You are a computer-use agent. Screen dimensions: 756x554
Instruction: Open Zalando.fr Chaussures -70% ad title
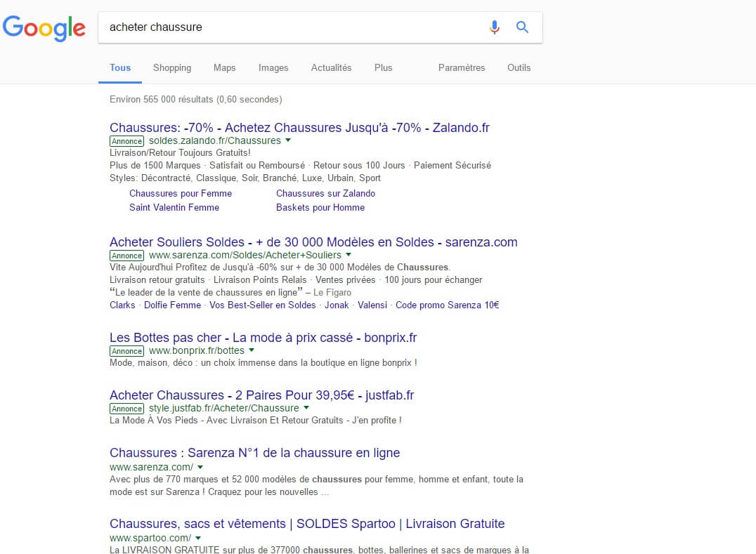pyautogui.click(x=299, y=128)
